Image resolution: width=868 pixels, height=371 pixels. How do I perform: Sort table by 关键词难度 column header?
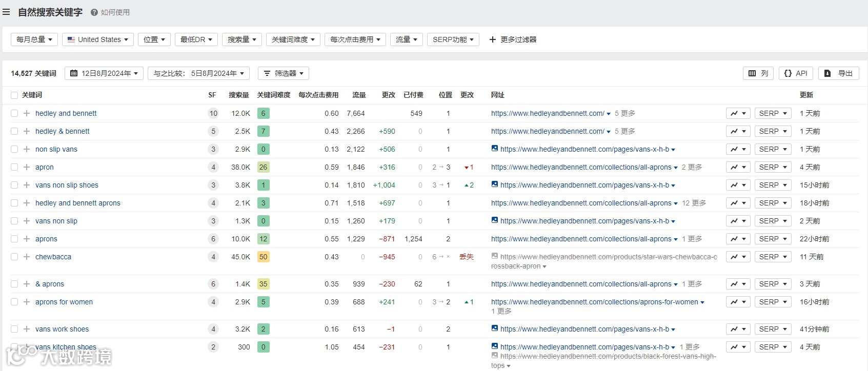click(274, 95)
